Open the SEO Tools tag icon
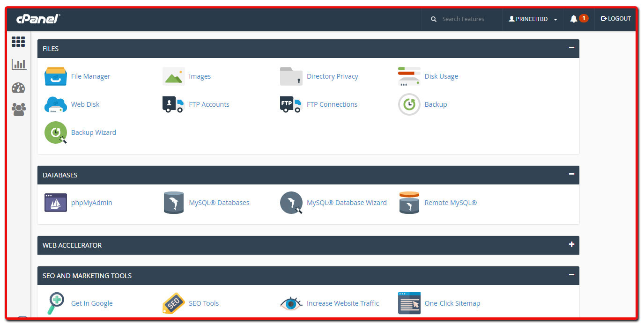 [174, 303]
